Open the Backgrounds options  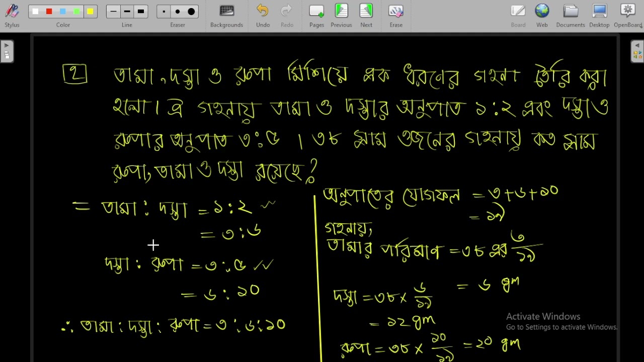click(x=226, y=16)
